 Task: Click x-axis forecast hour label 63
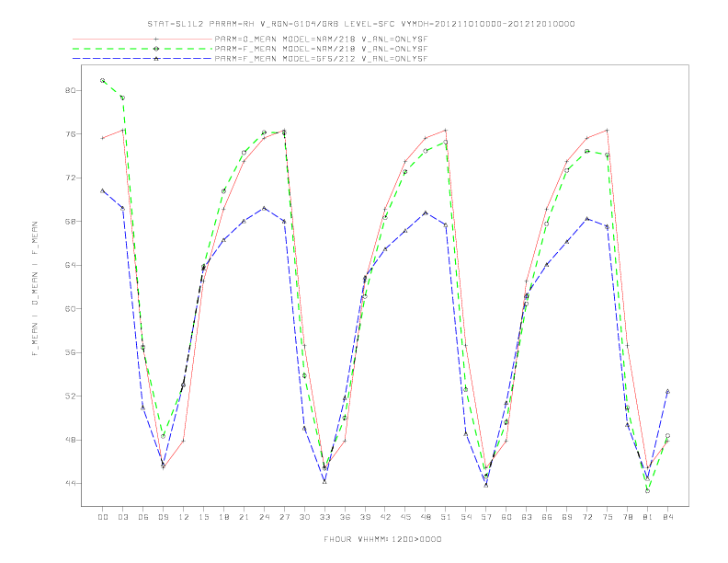coord(527,517)
